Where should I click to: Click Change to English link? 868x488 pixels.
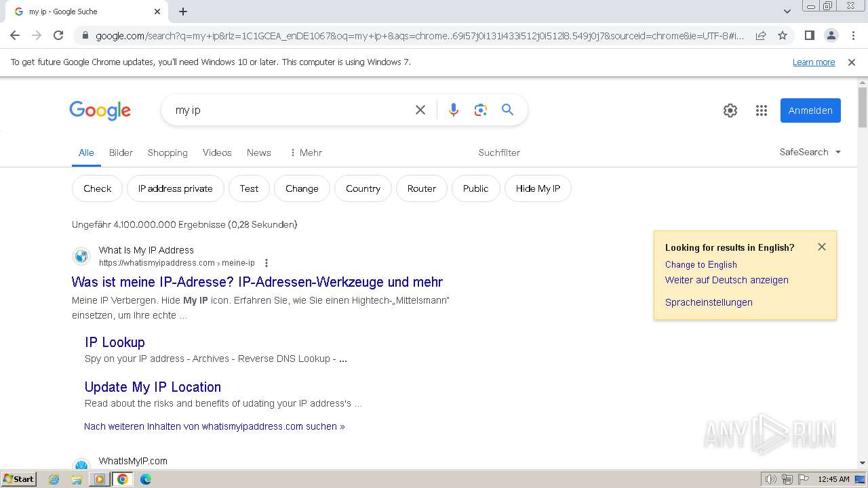click(701, 264)
